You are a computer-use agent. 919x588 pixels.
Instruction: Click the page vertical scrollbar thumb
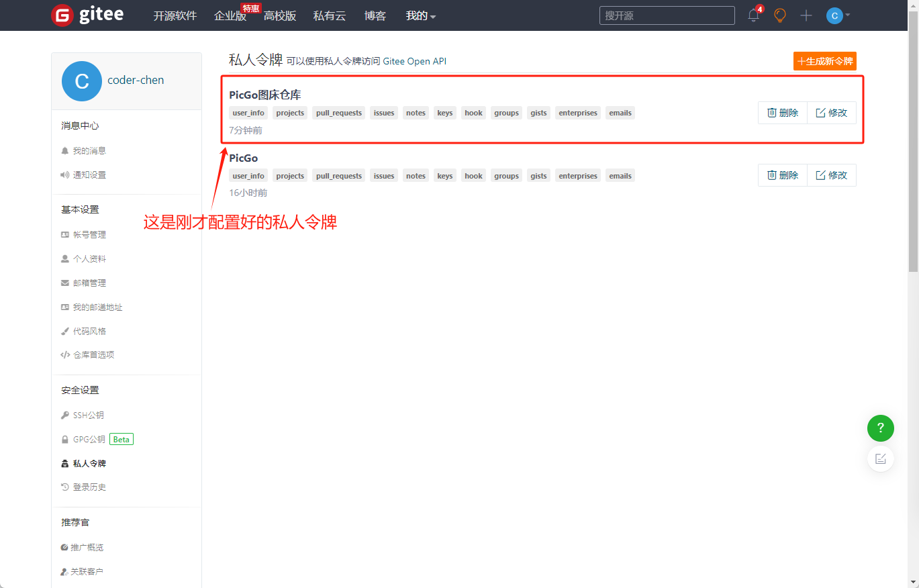pyautogui.click(x=913, y=141)
